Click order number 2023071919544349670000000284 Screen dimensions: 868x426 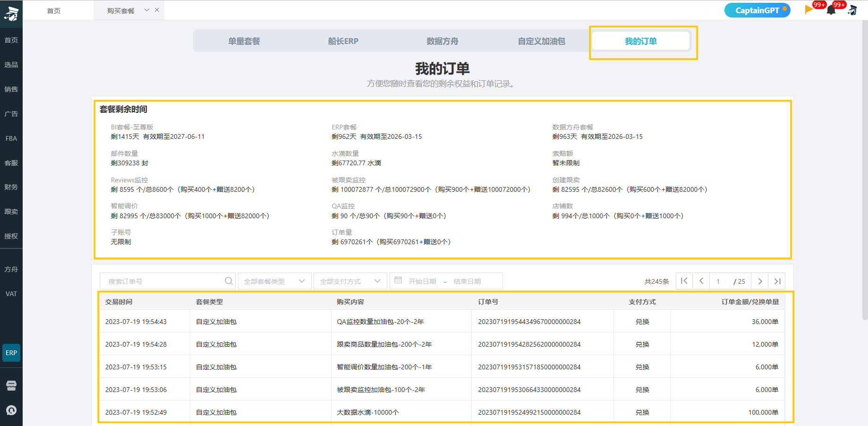pyautogui.click(x=529, y=322)
